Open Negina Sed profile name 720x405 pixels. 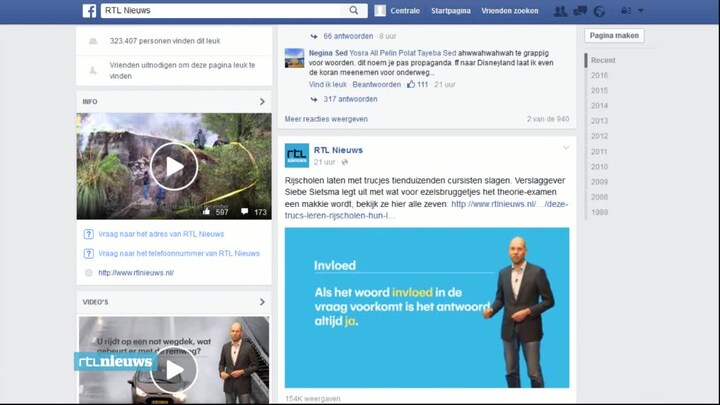(328, 53)
